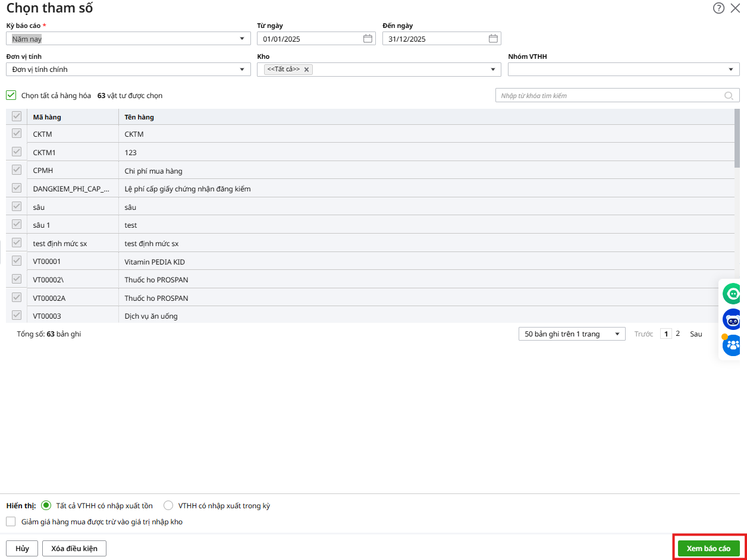
Task: Open calendar picker for Từ ngày
Action: click(368, 39)
